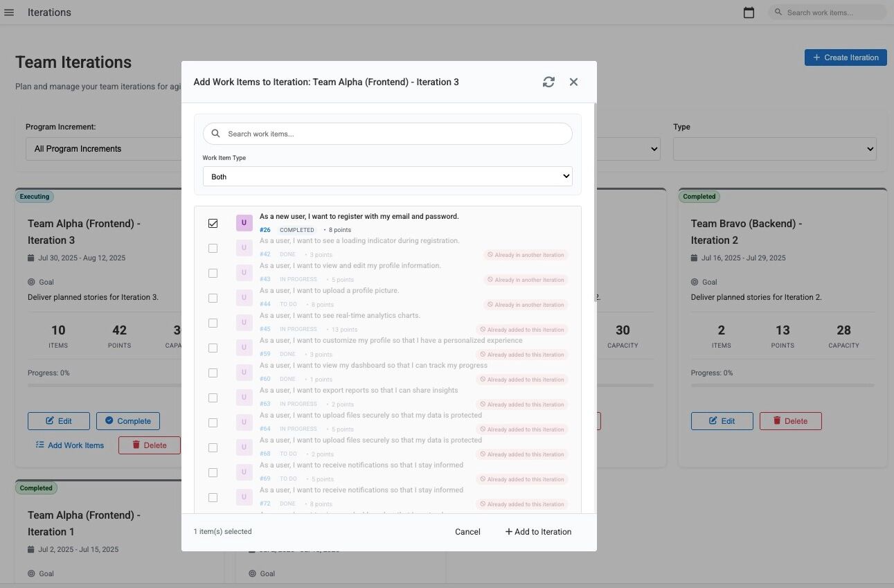The height and width of the screenshot is (588, 894).
Task: Click the Add Work Items link
Action: click(69, 445)
